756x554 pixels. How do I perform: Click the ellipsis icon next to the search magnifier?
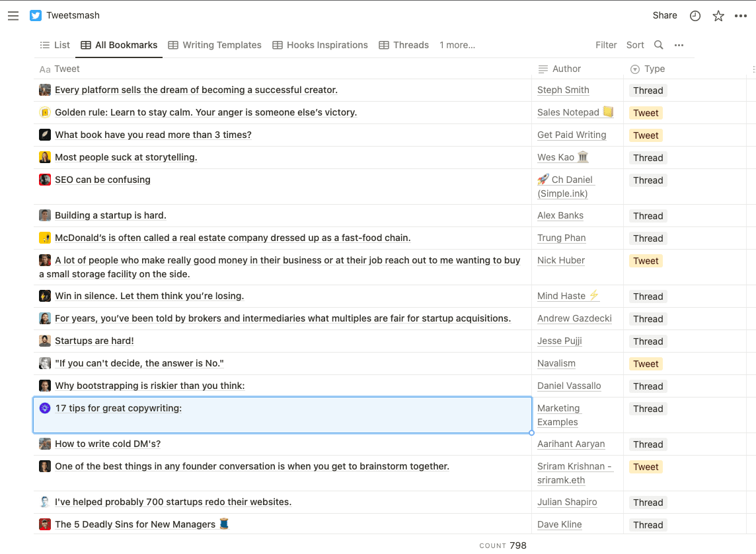679,45
